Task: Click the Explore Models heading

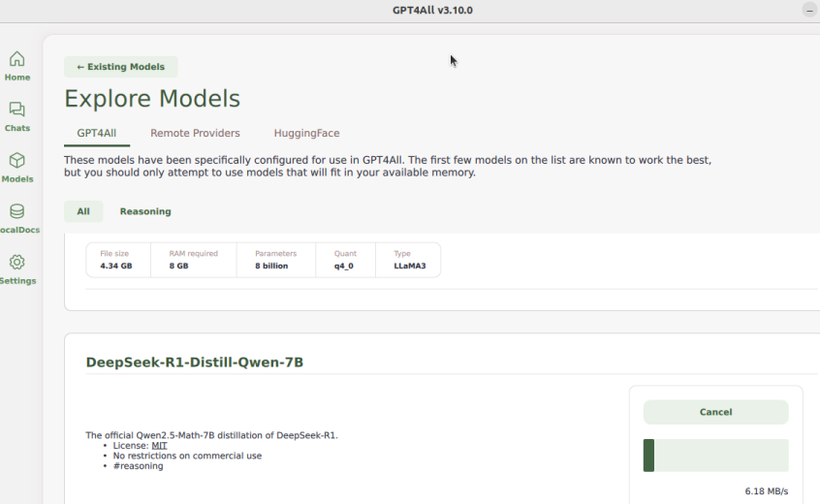Action: 152,98
